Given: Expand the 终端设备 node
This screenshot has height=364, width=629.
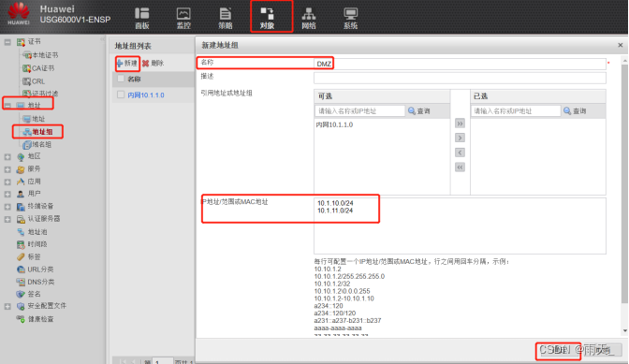Looking at the screenshot, I should point(7,207).
